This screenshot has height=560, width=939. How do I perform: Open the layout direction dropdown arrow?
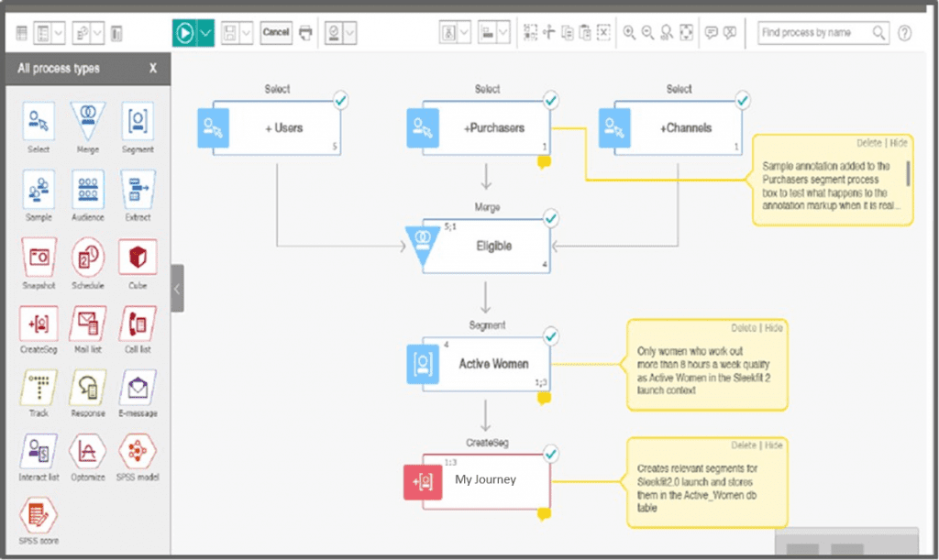464,32
